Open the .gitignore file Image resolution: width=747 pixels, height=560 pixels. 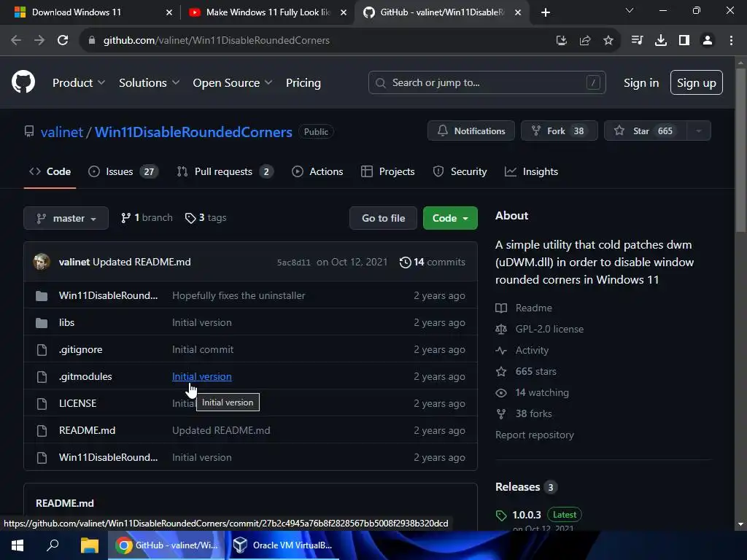(80, 349)
